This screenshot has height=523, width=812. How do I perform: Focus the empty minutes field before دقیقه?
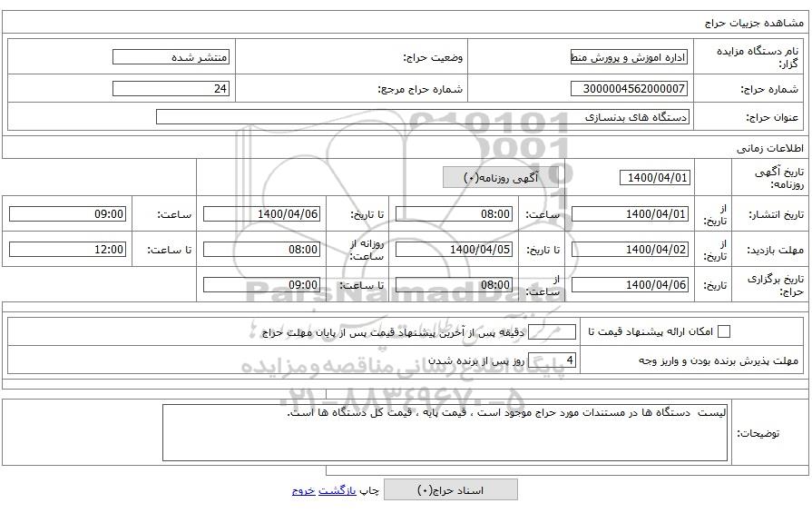click(552, 331)
